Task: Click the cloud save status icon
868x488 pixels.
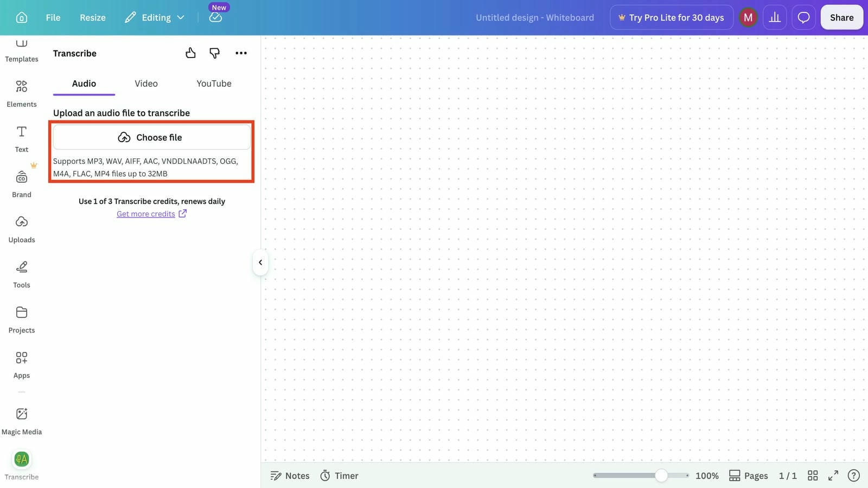Action: pyautogui.click(x=215, y=17)
